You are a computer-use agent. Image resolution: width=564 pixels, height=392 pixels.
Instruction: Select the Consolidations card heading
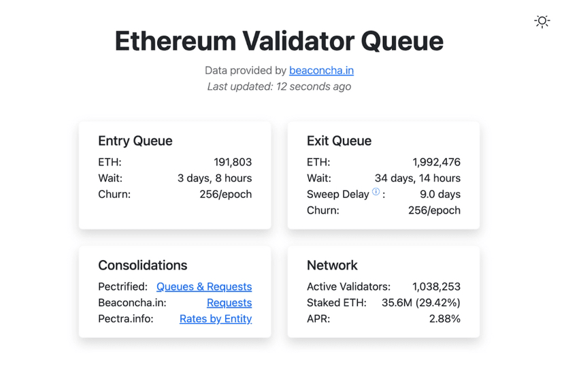(143, 265)
